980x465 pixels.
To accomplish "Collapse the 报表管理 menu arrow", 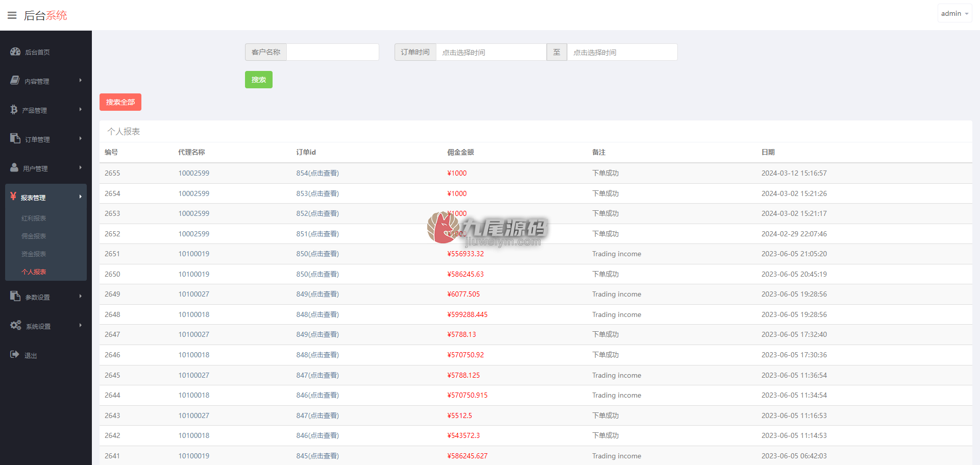I will click(x=81, y=197).
